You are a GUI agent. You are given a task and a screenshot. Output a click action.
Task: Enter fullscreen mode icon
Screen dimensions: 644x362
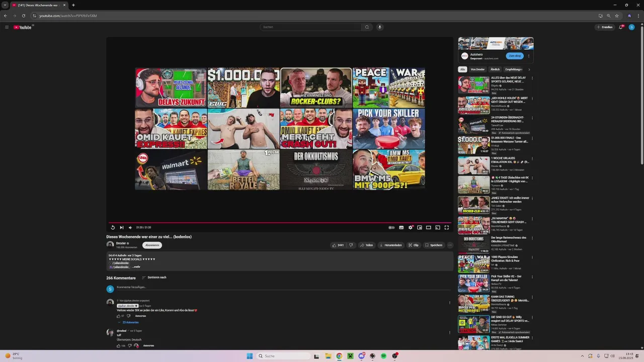pyautogui.click(x=446, y=227)
